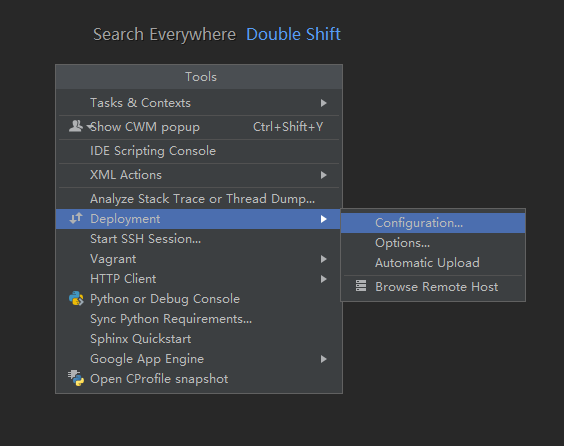Click the Browse Remote Host server icon
Image resolution: width=564 pixels, height=446 pixels.
(x=361, y=286)
